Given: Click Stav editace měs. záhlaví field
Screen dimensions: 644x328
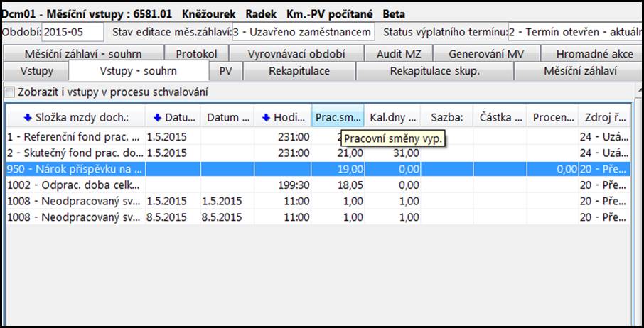Looking at the screenshot, I should (303, 33).
